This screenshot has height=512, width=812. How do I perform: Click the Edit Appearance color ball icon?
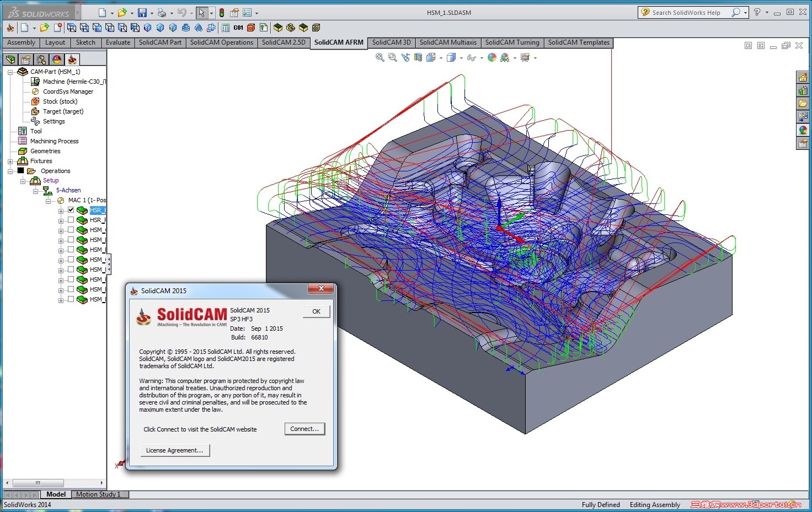point(492,57)
